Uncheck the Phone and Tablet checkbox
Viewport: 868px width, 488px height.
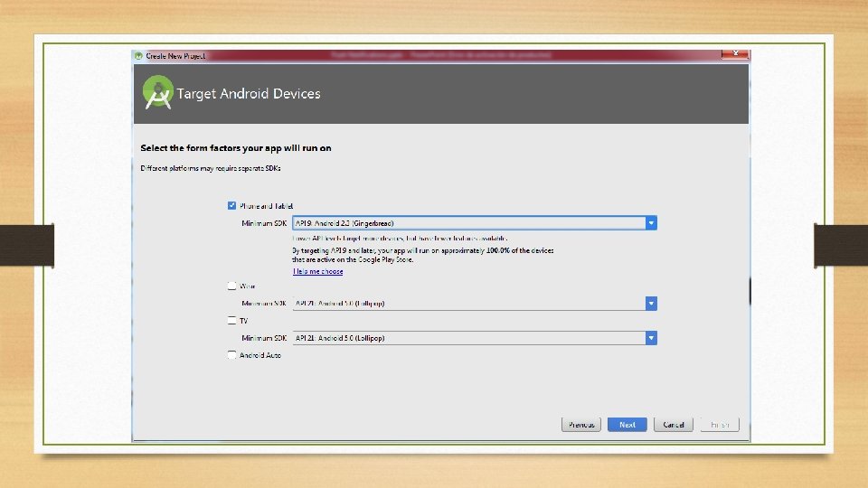[231, 206]
